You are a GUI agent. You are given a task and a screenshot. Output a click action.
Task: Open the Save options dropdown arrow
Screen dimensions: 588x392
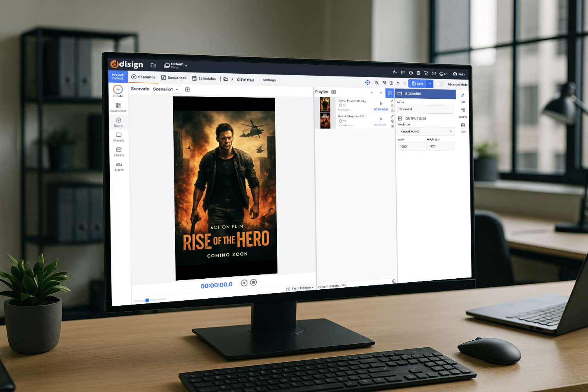(x=430, y=83)
